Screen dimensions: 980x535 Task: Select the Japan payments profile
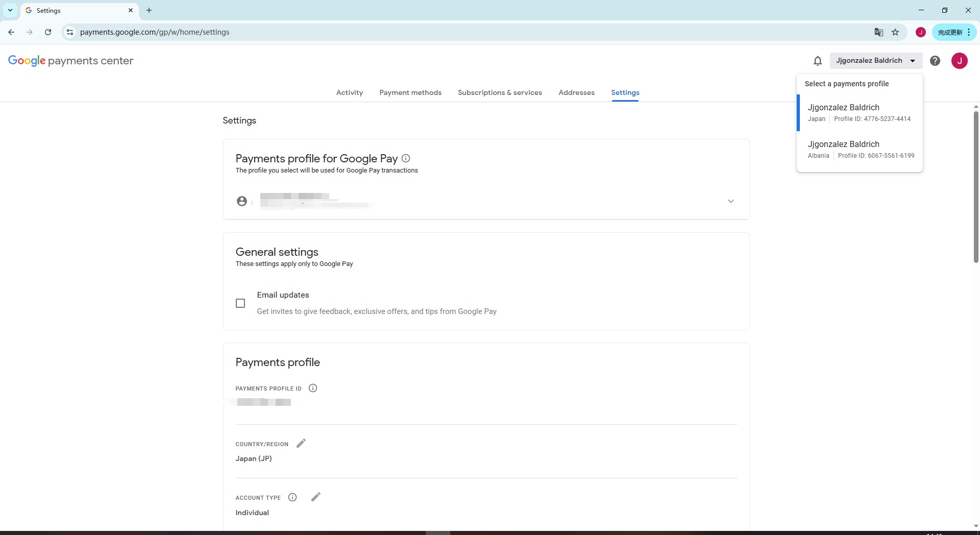(860, 113)
